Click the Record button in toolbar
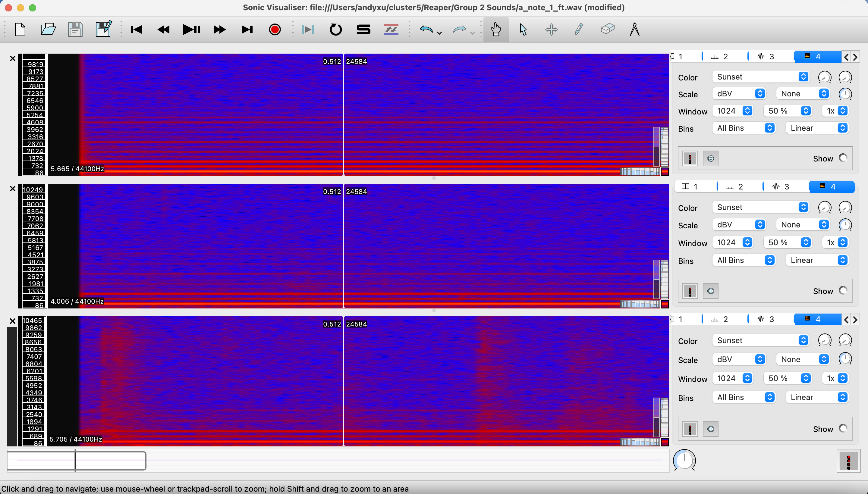Screen dimensions: 868x494 (x=275, y=30)
